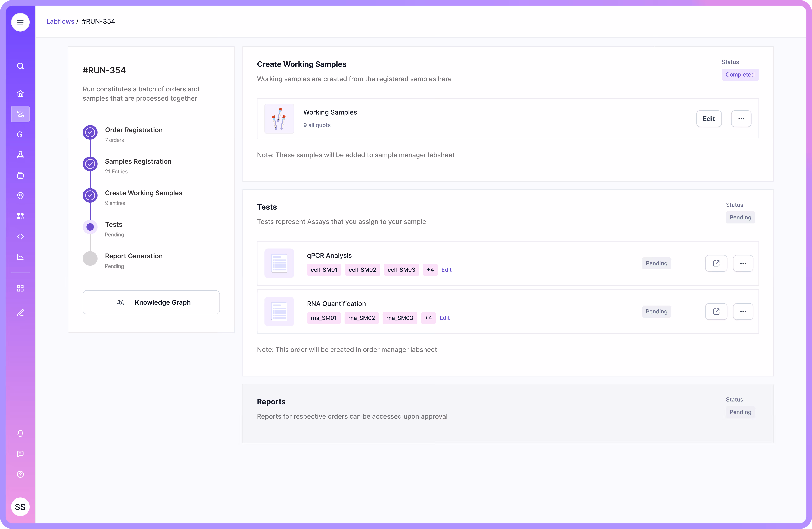Open the storage box icon
The height and width of the screenshot is (529, 812).
click(x=20, y=175)
